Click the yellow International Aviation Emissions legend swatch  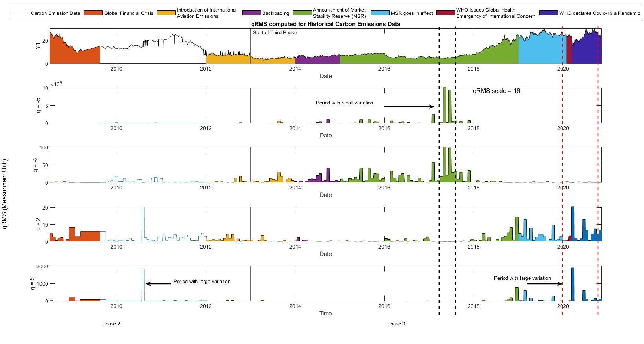click(x=166, y=13)
